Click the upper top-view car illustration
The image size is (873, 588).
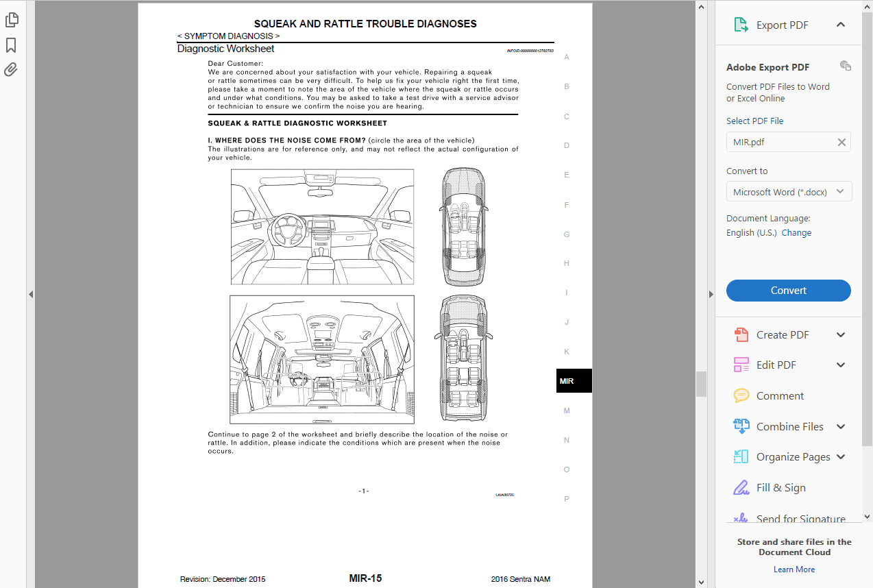point(463,227)
